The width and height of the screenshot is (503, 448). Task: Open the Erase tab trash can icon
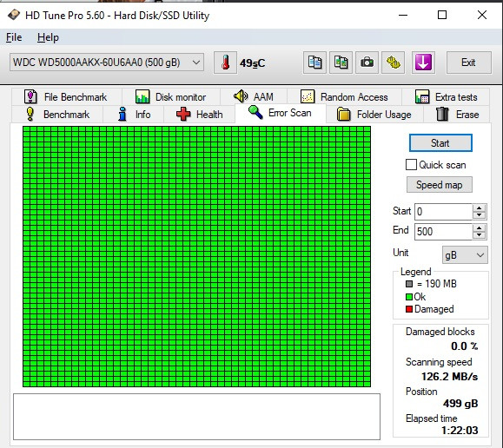pyautogui.click(x=442, y=114)
